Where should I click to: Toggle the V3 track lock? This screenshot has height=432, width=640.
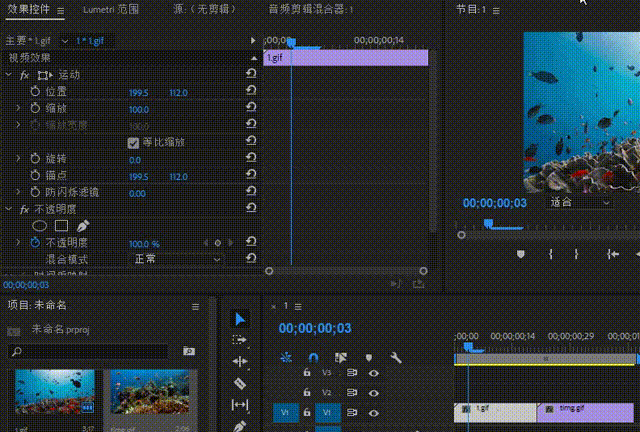coord(306,372)
